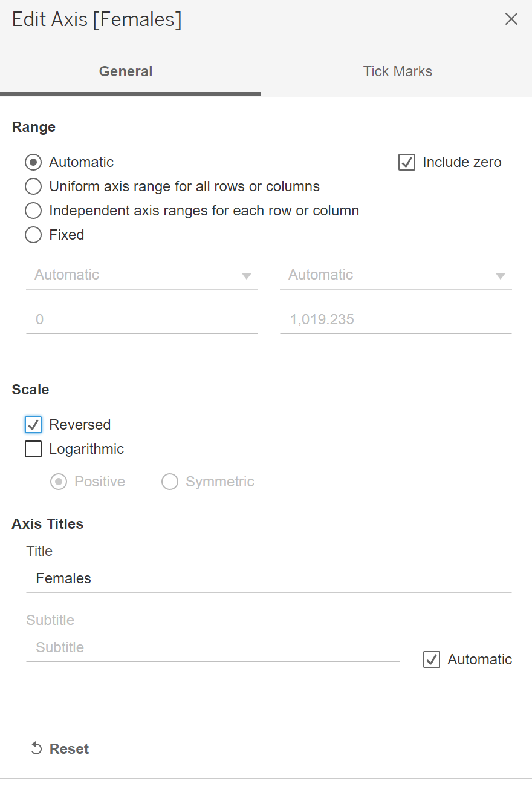The height and width of the screenshot is (795, 532).
Task: Click the range start value field showing 0
Action: pyautogui.click(x=142, y=319)
